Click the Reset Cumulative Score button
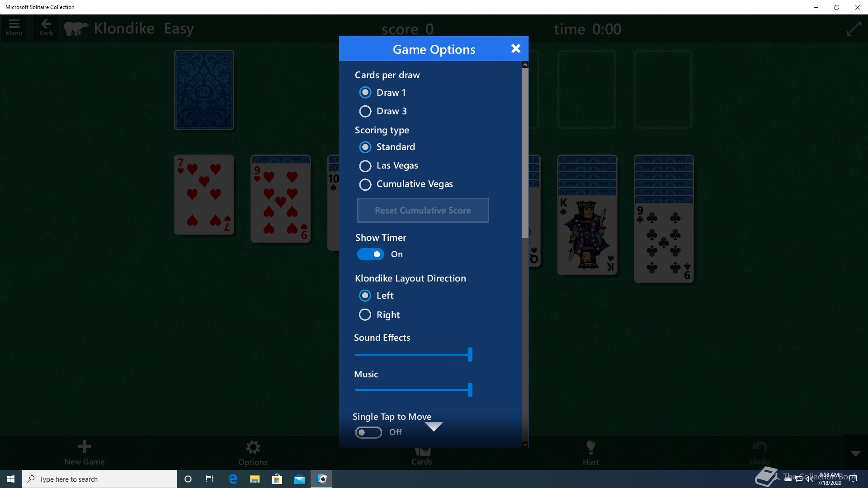Viewport: 868px width, 488px height. click(x=423, y=211)
